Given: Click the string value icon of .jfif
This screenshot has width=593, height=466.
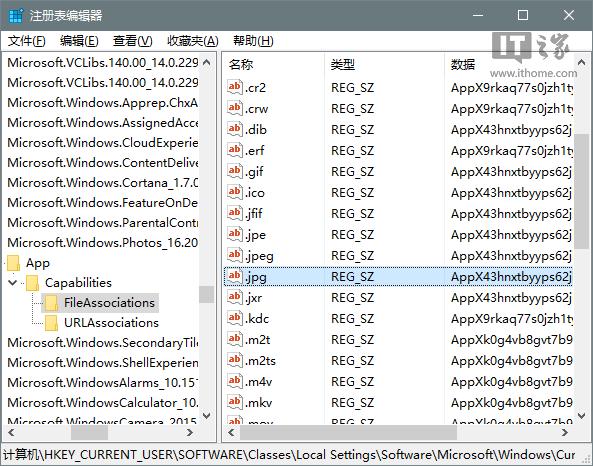Looking at the screenshot, I should point(234,213).
